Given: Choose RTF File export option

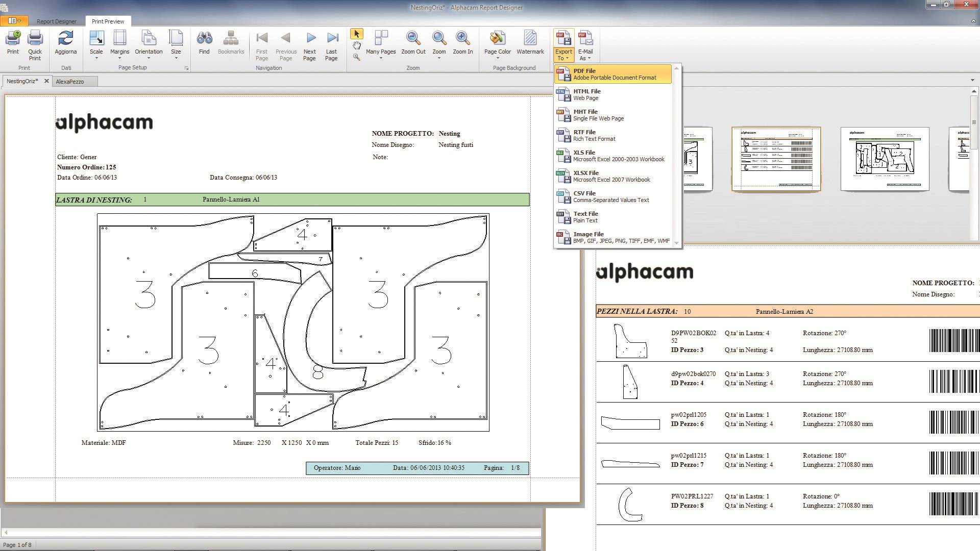Looking at the screenshot, I should [x=613, y=135].
